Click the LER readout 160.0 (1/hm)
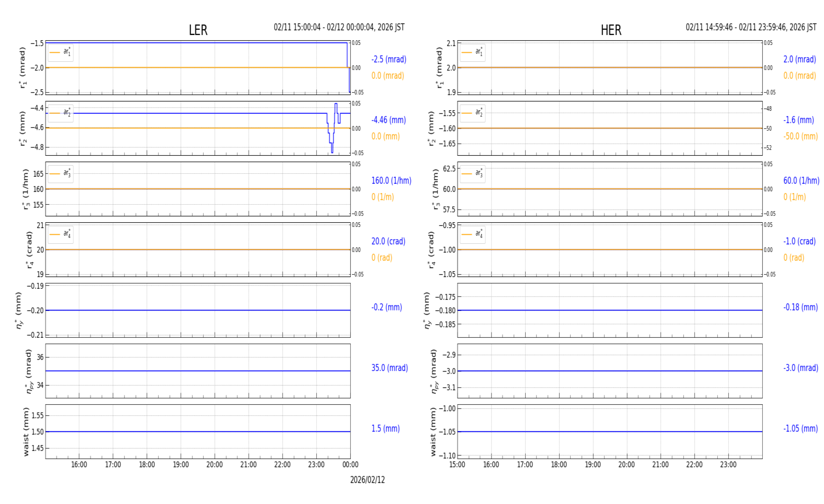 pos(392,181)
